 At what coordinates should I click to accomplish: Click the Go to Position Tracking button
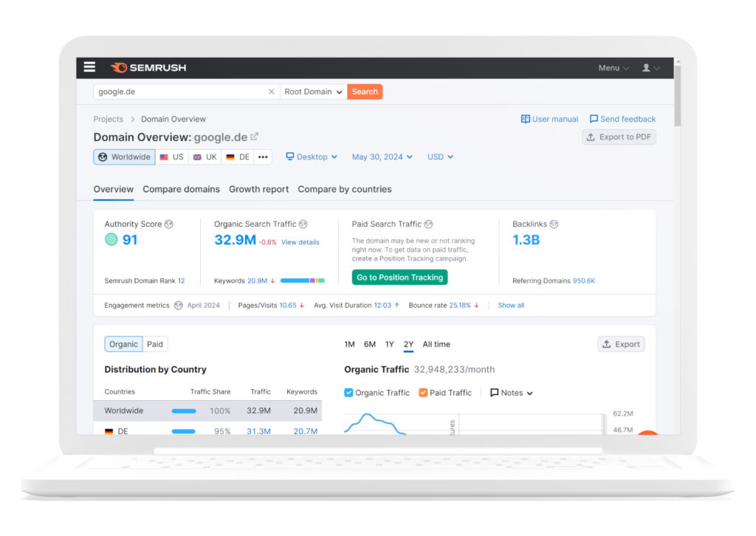coord(399,278)
